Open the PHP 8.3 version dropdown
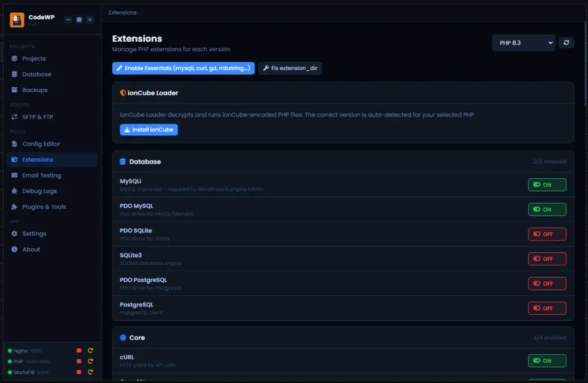Screen dimensions: 588x383 click(523, 43)
